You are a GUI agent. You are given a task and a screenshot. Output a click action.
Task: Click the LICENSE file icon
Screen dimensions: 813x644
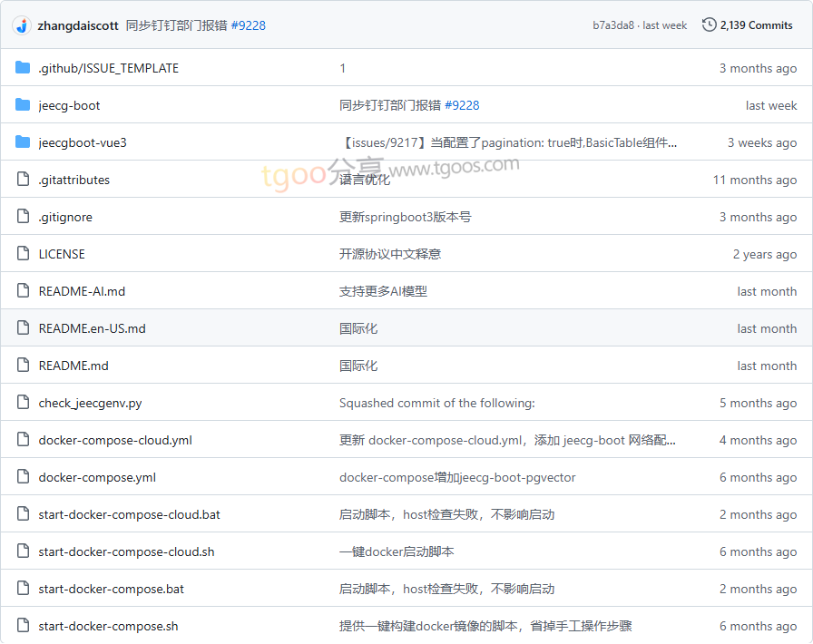click(23, 254)
